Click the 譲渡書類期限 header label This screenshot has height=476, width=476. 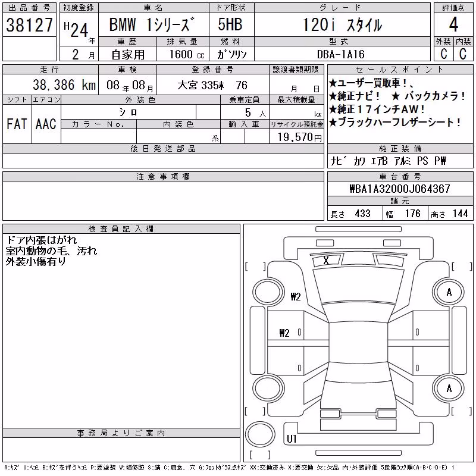pyautogui.click(x=296, y=70)
